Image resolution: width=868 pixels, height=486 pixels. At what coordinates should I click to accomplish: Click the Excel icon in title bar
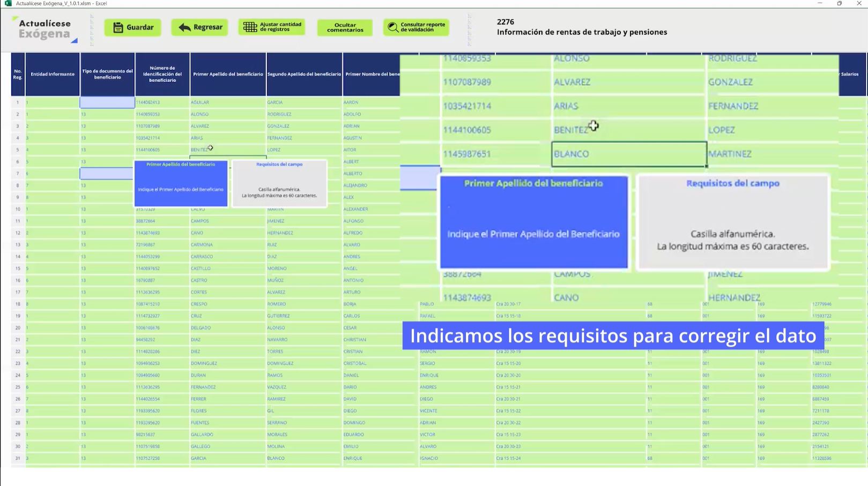point(8,3)
